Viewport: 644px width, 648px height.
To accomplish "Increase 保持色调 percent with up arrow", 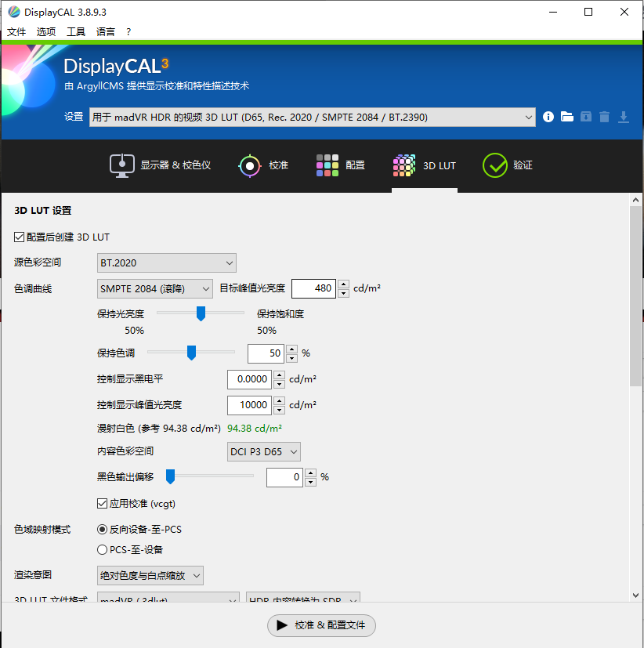I will tap(292, 349).
